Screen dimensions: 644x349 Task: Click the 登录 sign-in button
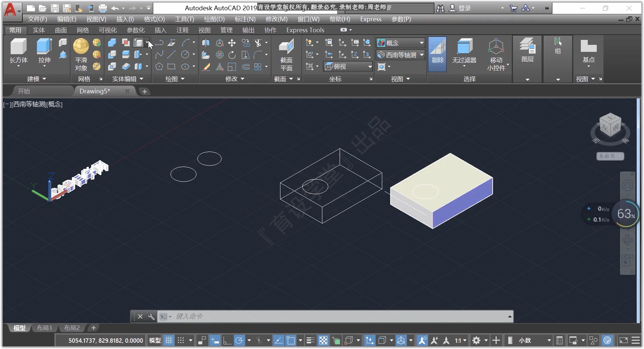(460, 8)
